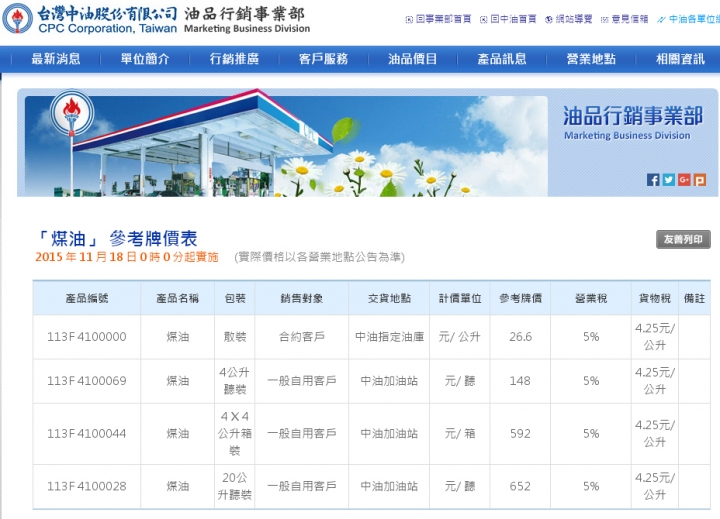Screen dimensions: 720x519
Task: Click the 元/箱 pricing unit cell
Action: tap(460, 434)
